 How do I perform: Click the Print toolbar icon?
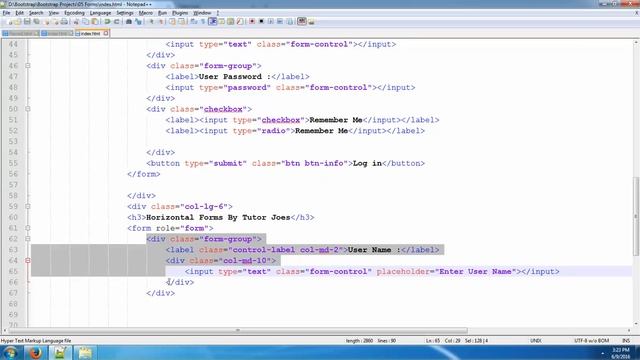(x=64, y=21)
